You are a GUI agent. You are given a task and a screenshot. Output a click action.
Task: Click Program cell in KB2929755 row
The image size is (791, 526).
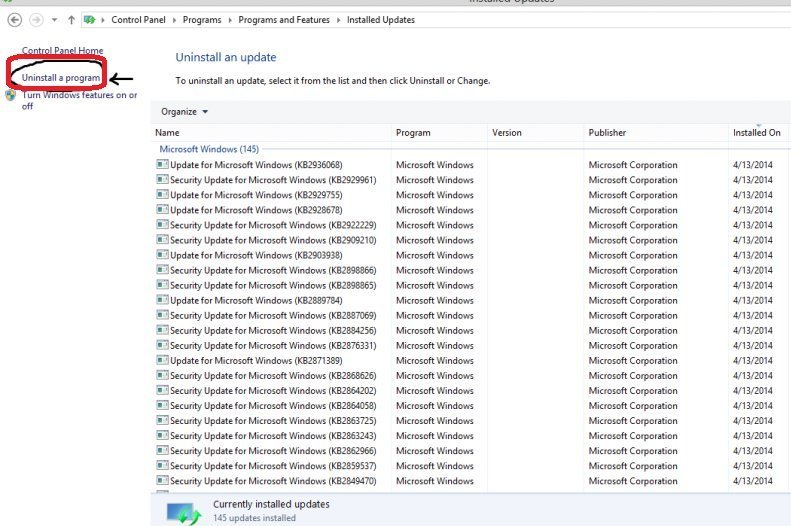click(x=434, y=195)
